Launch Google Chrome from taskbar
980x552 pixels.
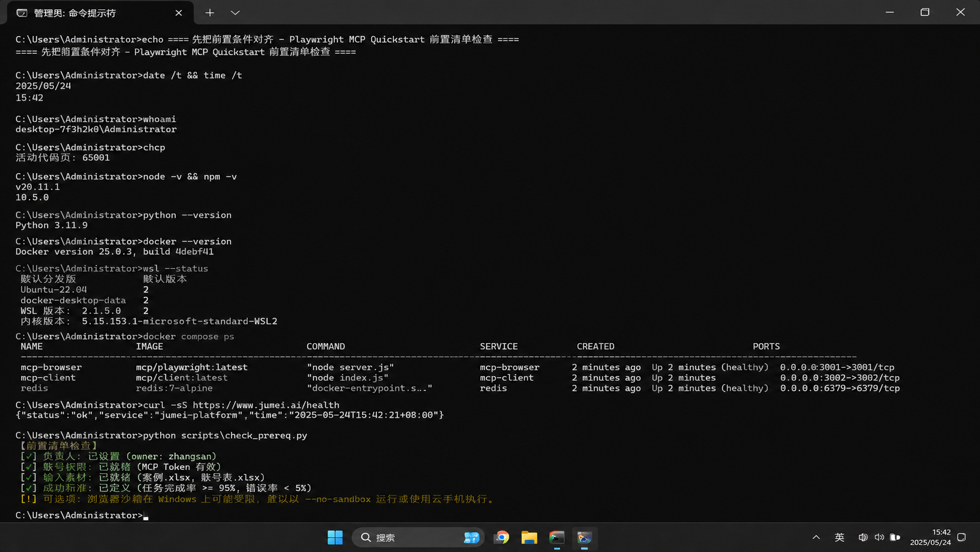(x=502, y=537)
